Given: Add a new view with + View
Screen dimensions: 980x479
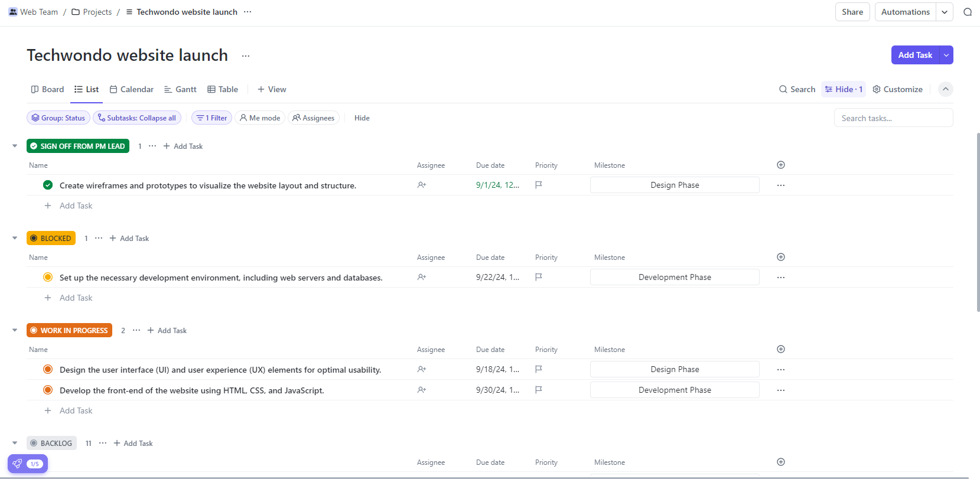Looking at the screenshot, I should coord(272,89).
